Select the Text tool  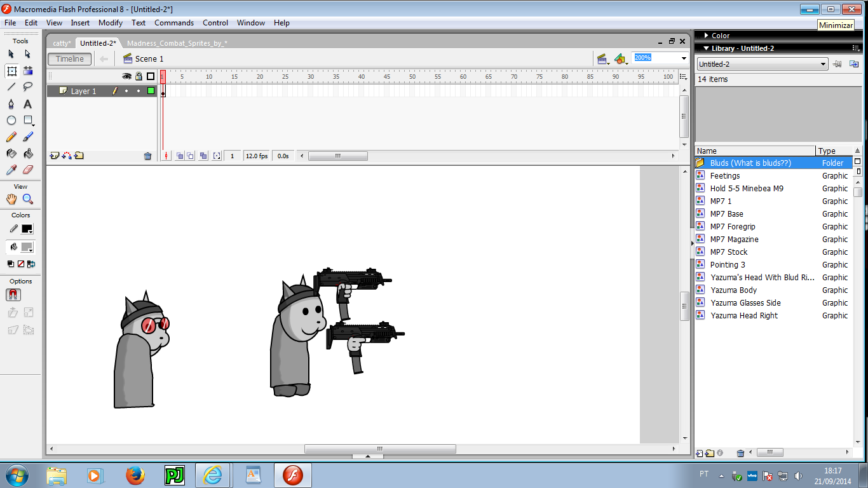pos(28,104)
